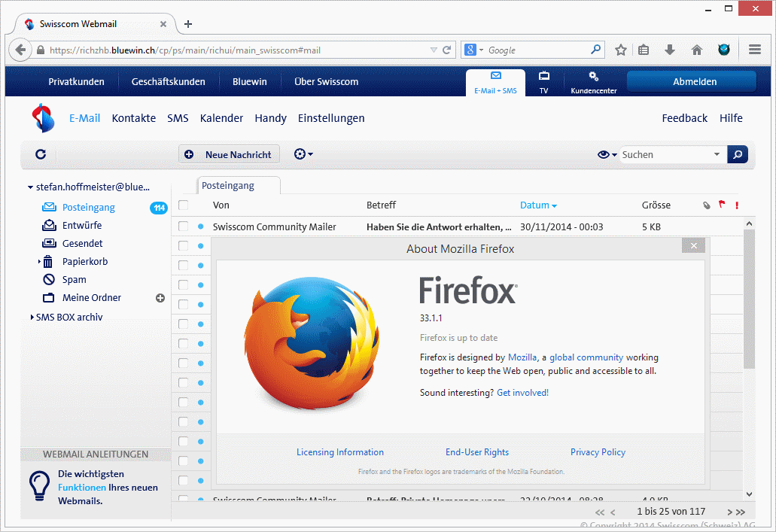Screen dimensions: 776x532
Task: Open the gear settings dropdown next to Neue Nachricht
Action: (x=301, y=154)
